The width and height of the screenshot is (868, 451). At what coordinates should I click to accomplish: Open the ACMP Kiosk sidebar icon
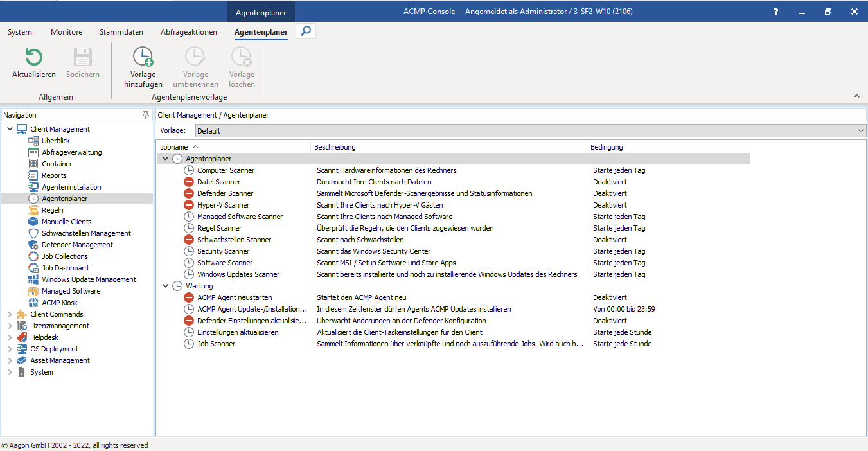[x=33, y=302]
